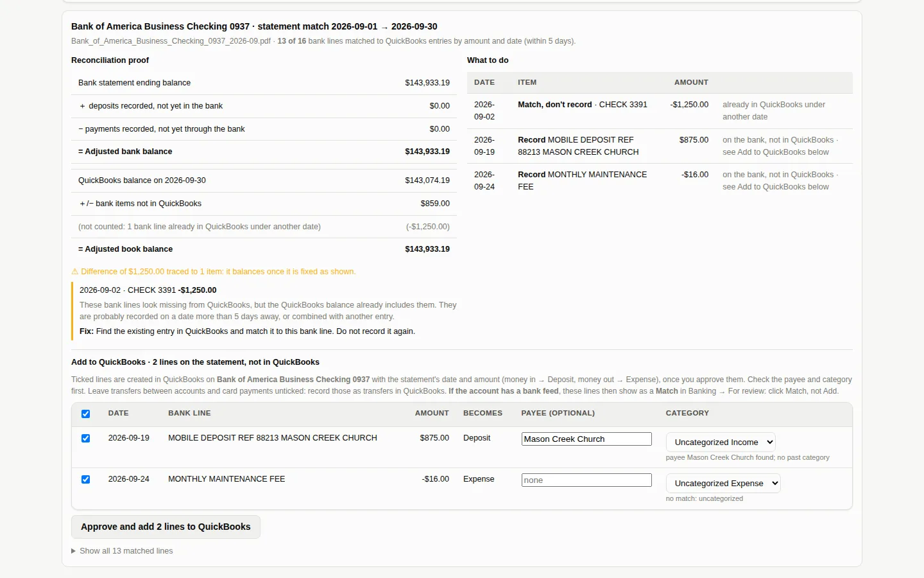The image size is (924, 578).
Task: Edit the Mason Creek Church payee field
Action: click(586, 439)
